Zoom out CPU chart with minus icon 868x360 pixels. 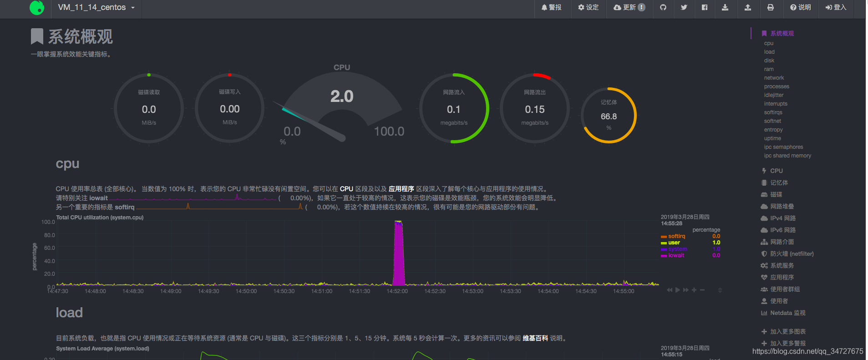pyautogui.click(x=702, y=290)
